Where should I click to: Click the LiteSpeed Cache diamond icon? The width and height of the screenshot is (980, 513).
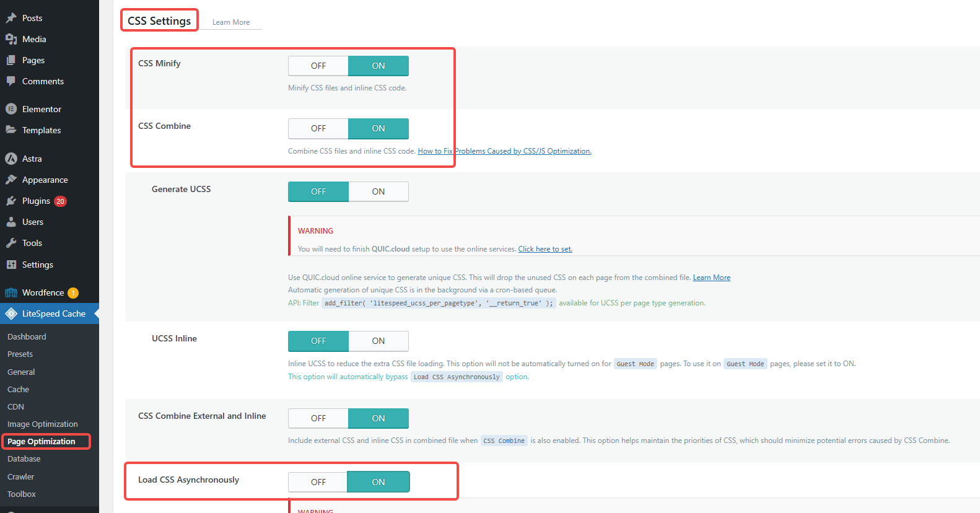point(11,313)
